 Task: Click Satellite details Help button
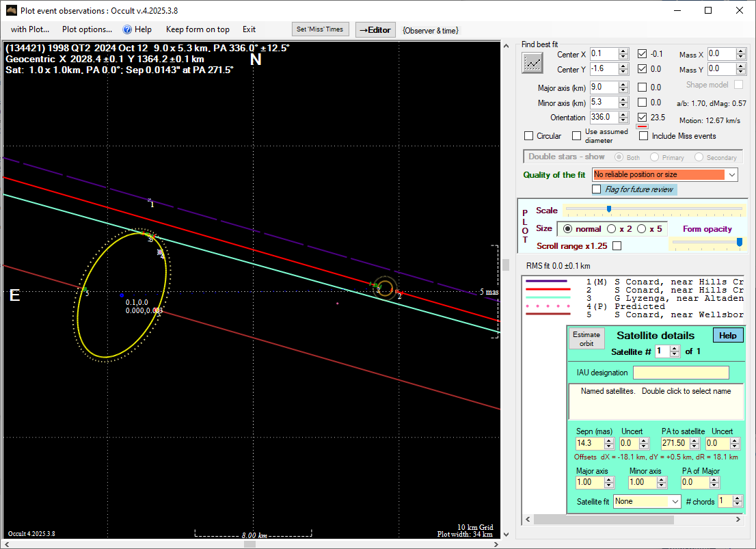pyautogui.click(x=727, y=335)
